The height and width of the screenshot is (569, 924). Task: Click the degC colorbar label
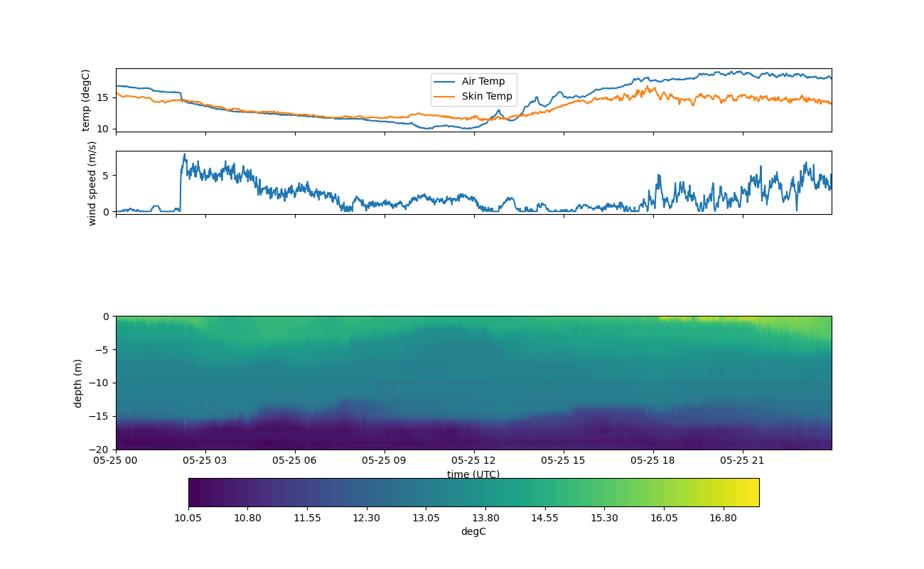(473, 532)
